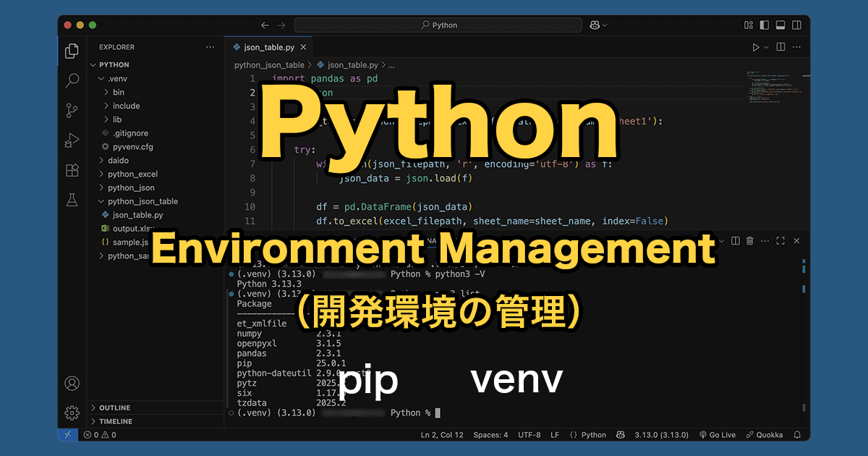Open the Run and Debug view
This screenshot has height=456, width=868.
72,140
